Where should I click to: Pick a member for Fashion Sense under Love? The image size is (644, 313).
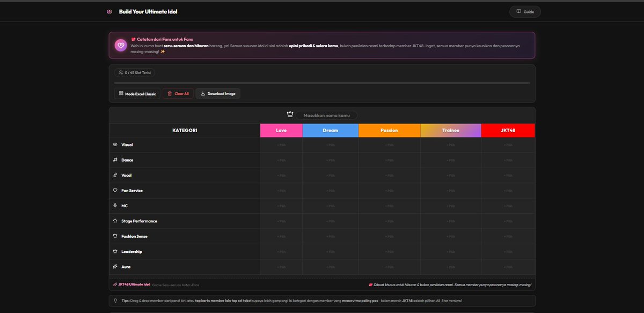(281, 236)
